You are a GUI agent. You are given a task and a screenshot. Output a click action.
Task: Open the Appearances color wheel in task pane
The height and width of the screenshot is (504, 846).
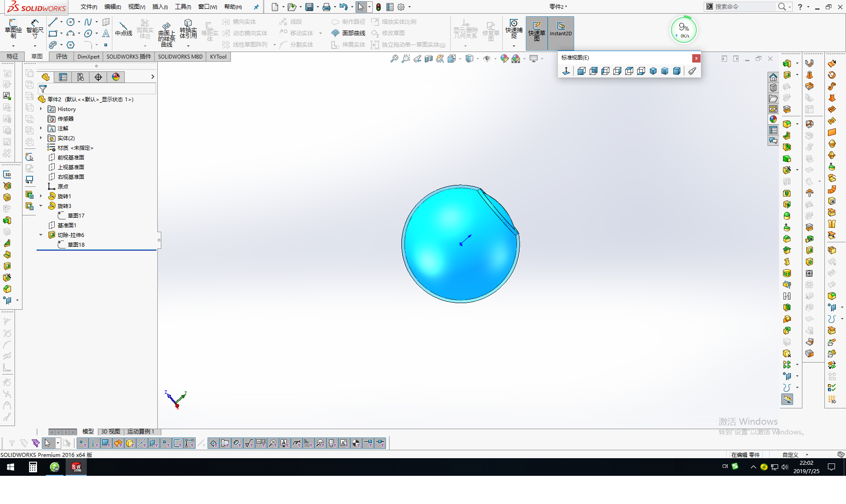coord(773,119)
